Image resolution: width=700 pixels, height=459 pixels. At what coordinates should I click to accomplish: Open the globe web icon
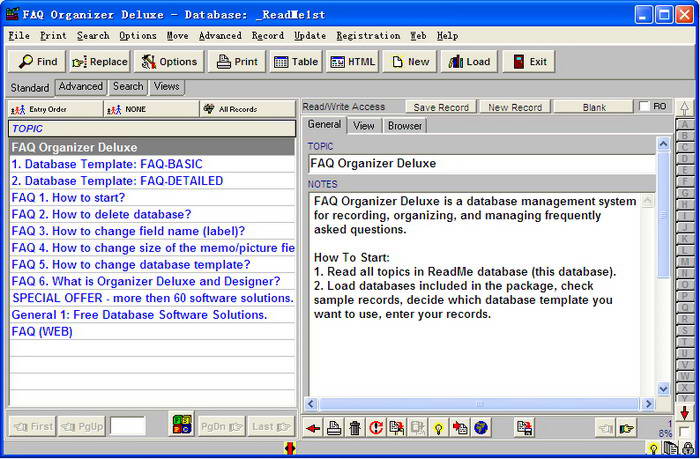(481, 429)
